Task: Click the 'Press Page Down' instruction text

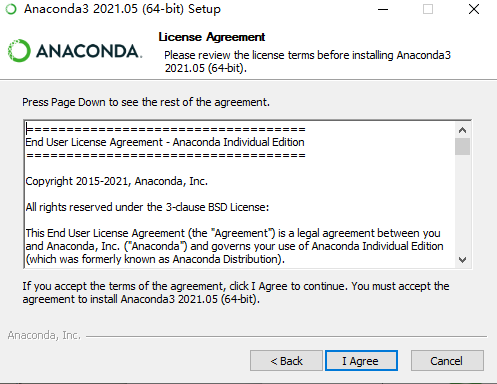Action: coord(146,102)
